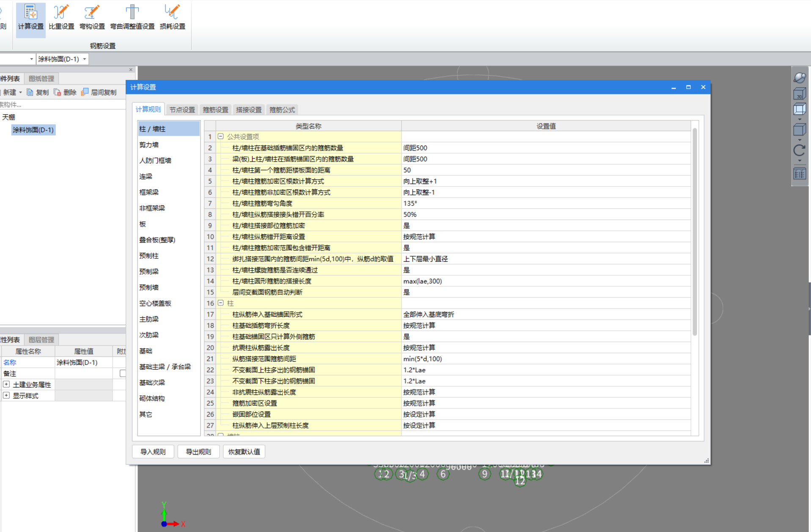Click the min(5*d,100) value cell

(x=546, y=359)
